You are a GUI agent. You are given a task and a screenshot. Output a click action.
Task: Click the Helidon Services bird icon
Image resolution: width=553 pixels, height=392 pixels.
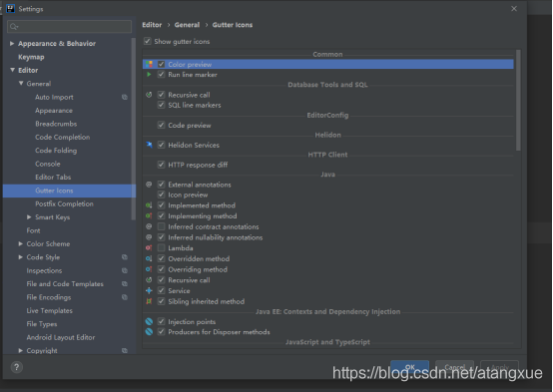click(149, 145)
